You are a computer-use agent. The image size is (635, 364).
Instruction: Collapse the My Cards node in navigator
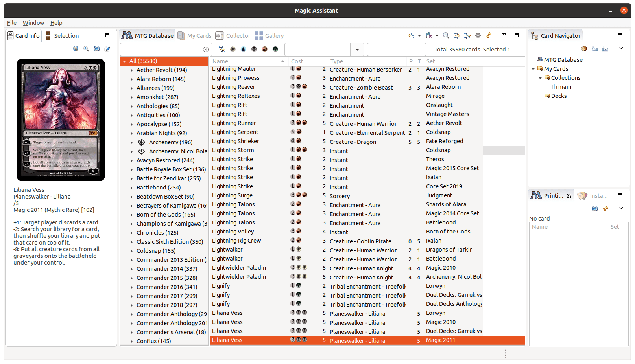[533, 69]
